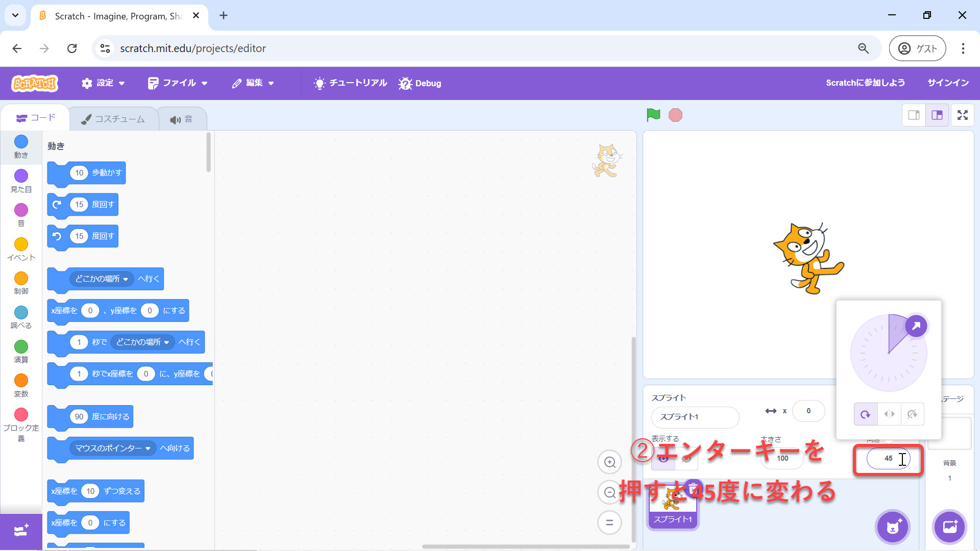Select the ブロック定義 my blocks category
The width and height of the screenshot is (980, 551).
21,425
